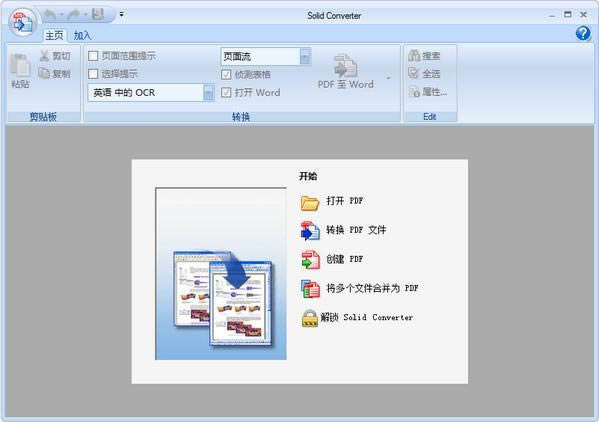This screenshot has height=422, width=599.
Task: Click the undo arrow in quick access toolbar
Action: tap(50, 15)
